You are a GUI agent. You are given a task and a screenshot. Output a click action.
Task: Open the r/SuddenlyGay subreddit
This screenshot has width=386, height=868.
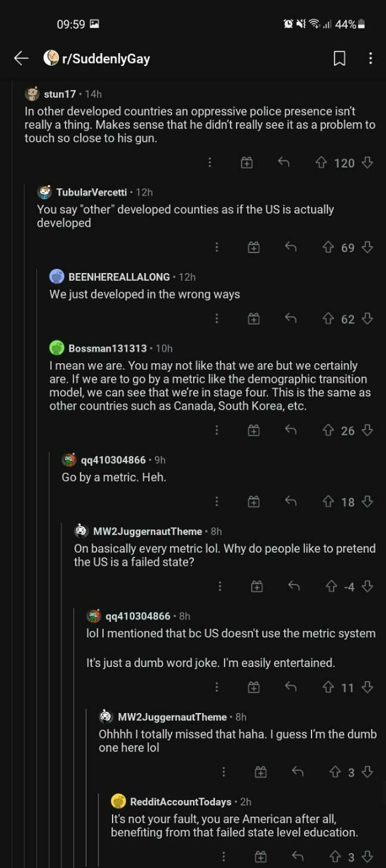pyautogui.click(x=105, y=58)
